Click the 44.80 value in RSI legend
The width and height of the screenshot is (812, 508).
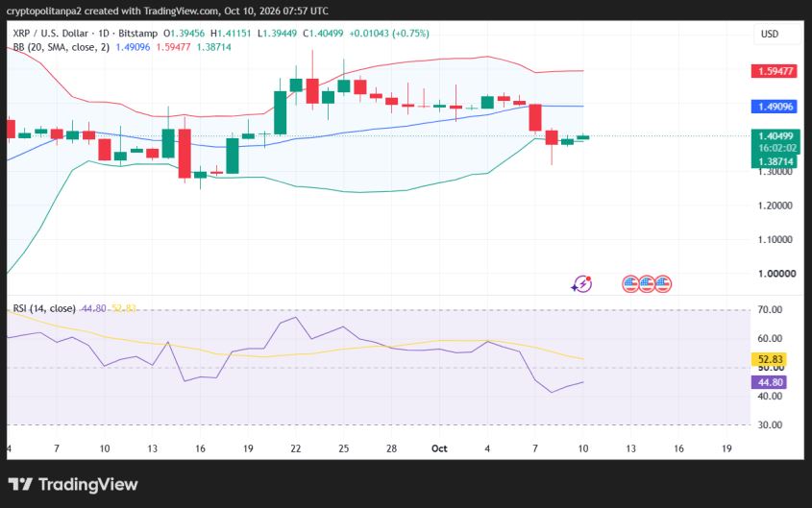click(93, 308)
